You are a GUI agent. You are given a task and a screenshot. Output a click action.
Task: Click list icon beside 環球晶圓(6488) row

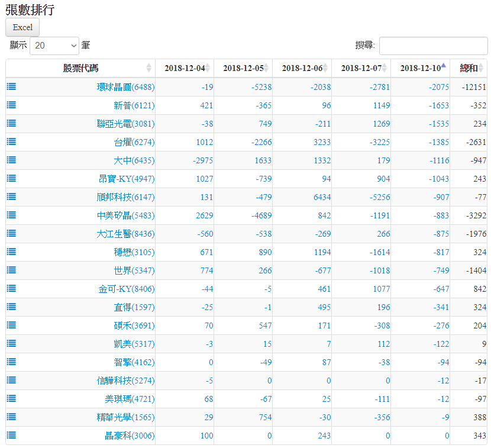point(11,86)
